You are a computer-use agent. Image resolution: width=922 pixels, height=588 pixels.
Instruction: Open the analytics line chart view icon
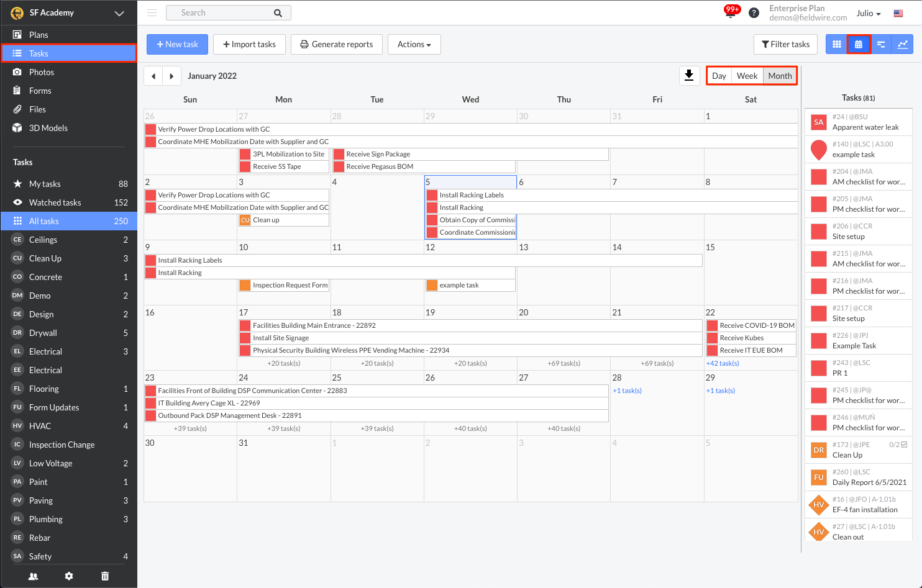[902, 44]
